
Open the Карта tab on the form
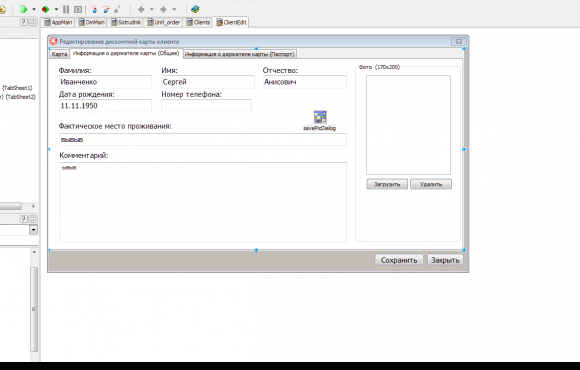pyautogui.click(x=59, y=54)
